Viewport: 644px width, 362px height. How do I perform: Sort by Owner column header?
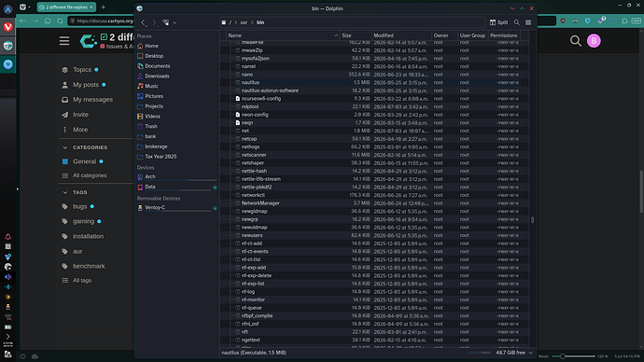[x=445, y=35]
